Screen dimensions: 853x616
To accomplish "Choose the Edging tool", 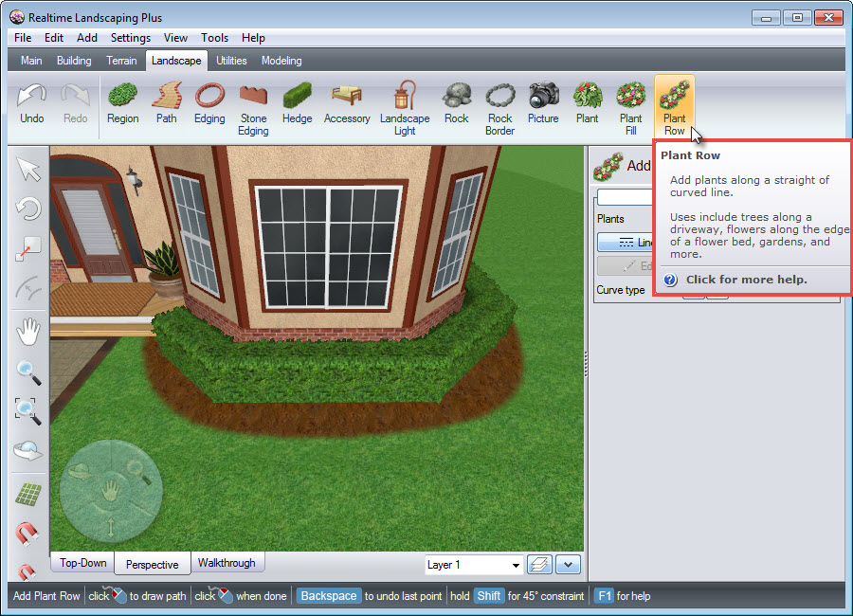I will pyautogui.click(x=209, y=104).
